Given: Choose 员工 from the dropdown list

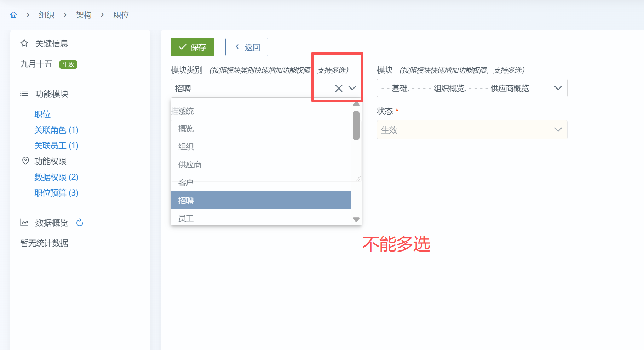Looking at the screenshot, I should click(186, 219).
